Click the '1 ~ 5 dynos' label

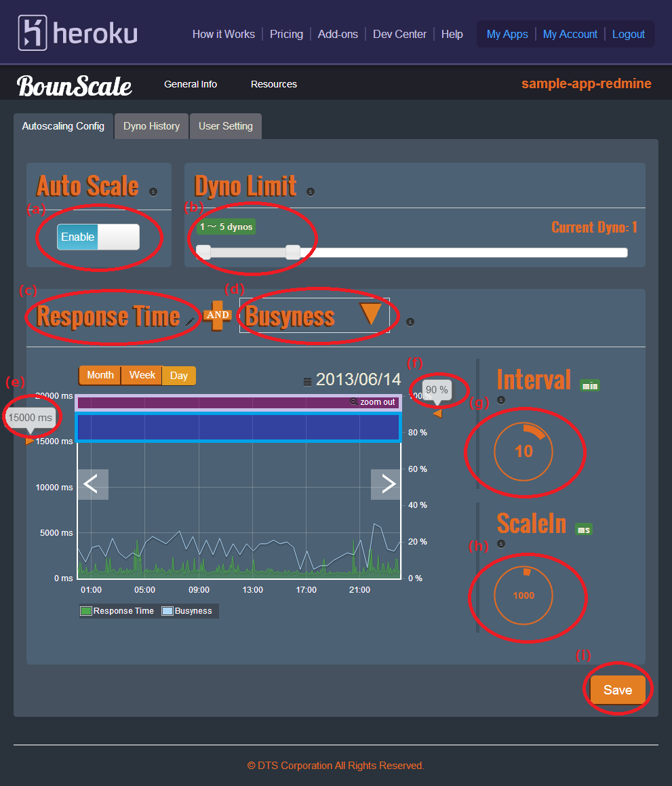pos(226,227)
